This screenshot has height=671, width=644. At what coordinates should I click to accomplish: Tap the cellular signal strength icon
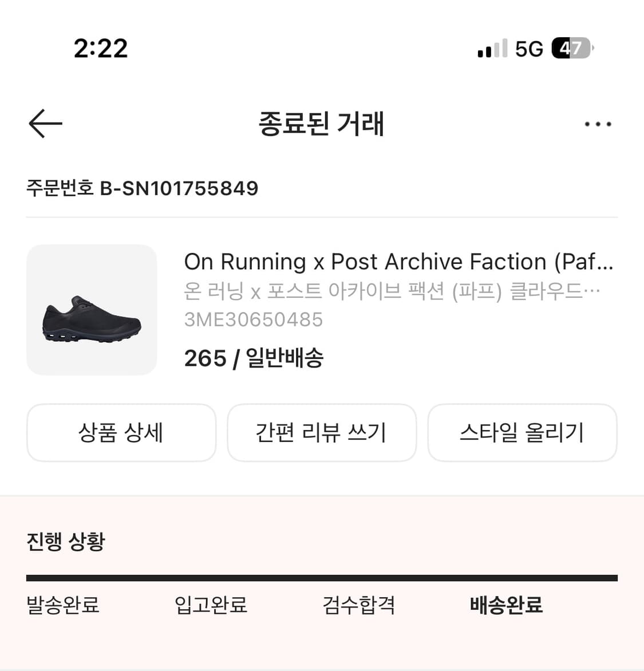(492, 49)
